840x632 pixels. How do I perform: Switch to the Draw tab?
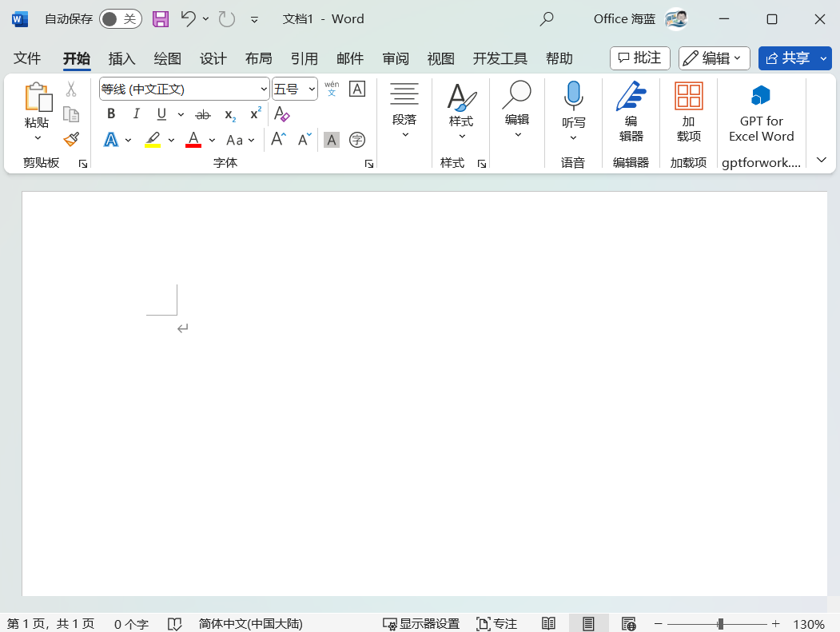(167, 58)
